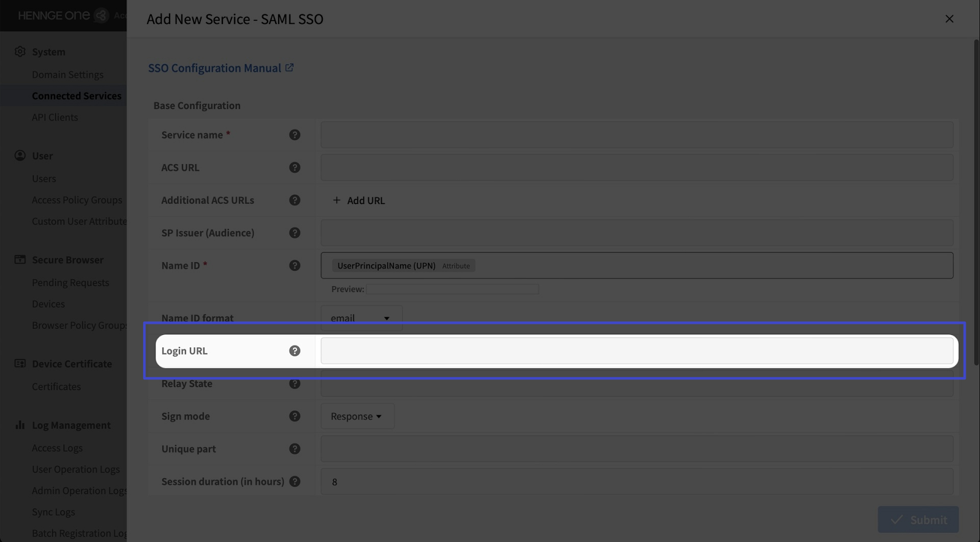The width and height of the screenshot is (980, 542).
Task: Show help for Name ID field
Action: pyautogui.click(x=295, y=266)
